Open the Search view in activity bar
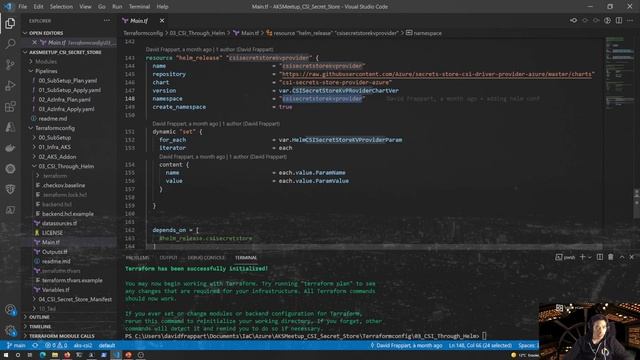This screenshot has height=360, width=640. [x=10, y=44]
